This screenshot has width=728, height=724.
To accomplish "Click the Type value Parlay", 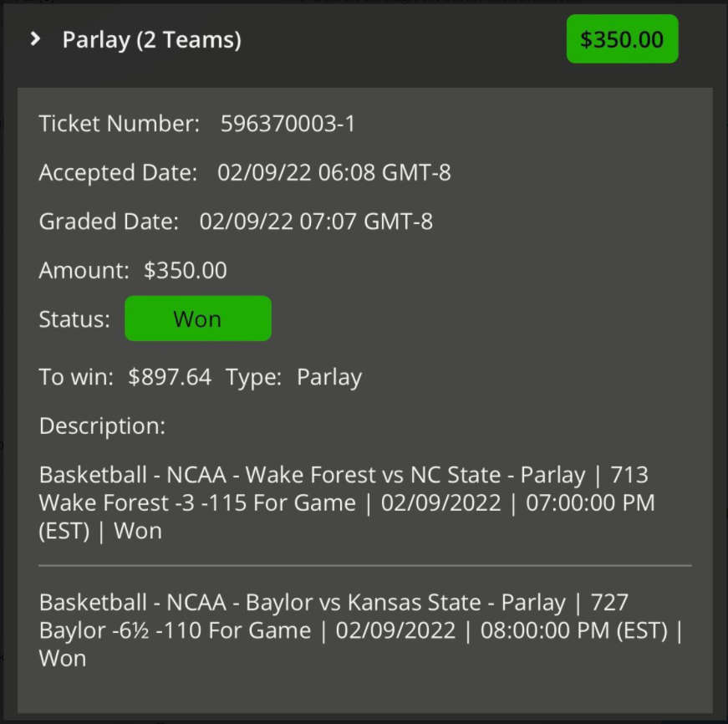I will click(329, 378).
